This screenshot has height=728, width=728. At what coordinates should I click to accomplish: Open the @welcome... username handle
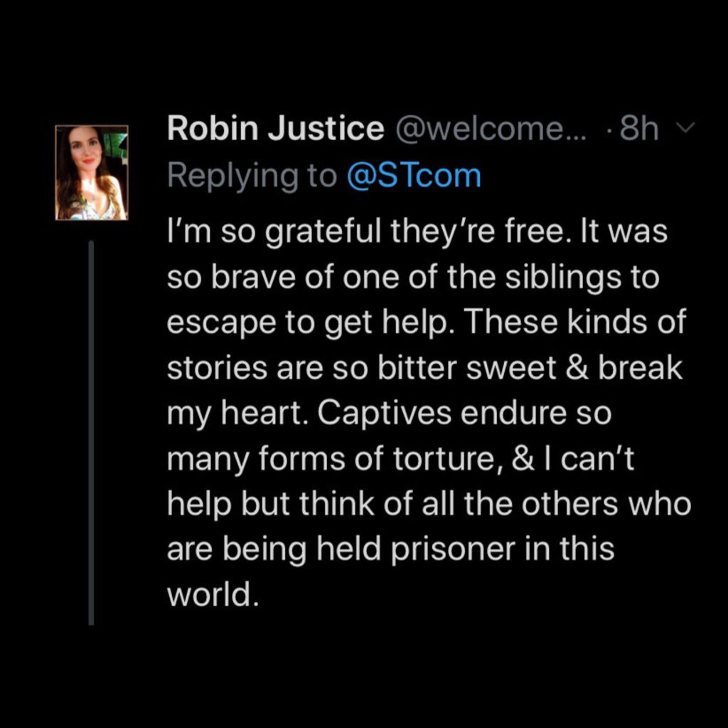click(488, 129)
